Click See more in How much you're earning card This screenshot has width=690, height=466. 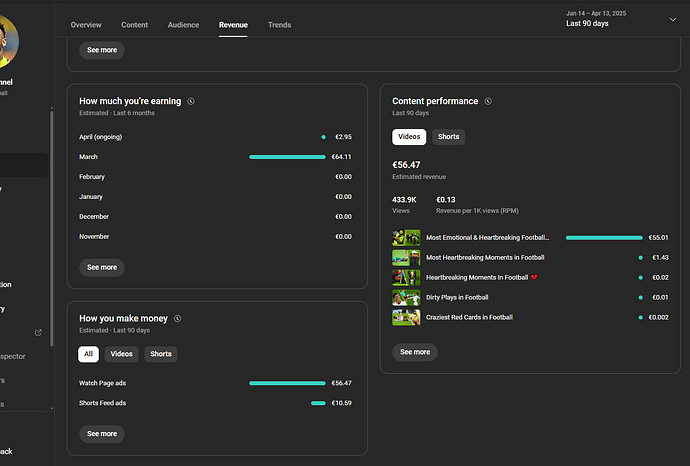pos(102,268)
